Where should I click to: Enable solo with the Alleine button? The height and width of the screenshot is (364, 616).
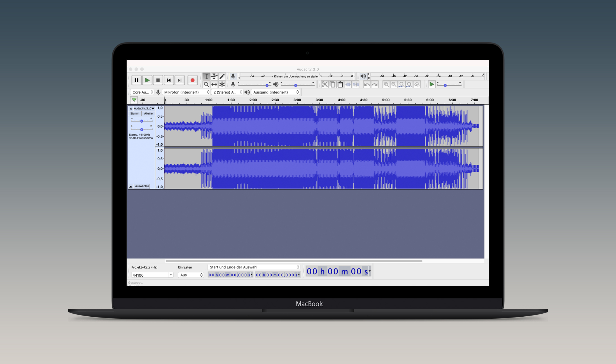click(148, 113)
